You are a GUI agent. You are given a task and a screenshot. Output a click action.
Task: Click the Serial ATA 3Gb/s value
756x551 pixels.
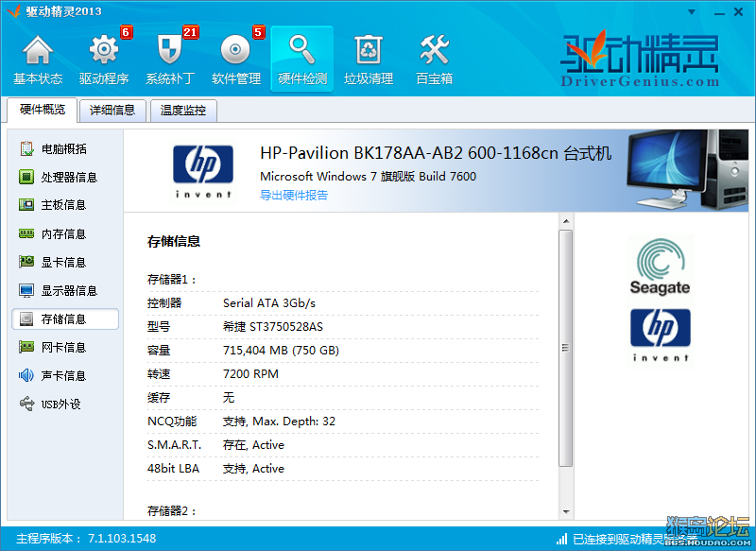click(269, 303)
